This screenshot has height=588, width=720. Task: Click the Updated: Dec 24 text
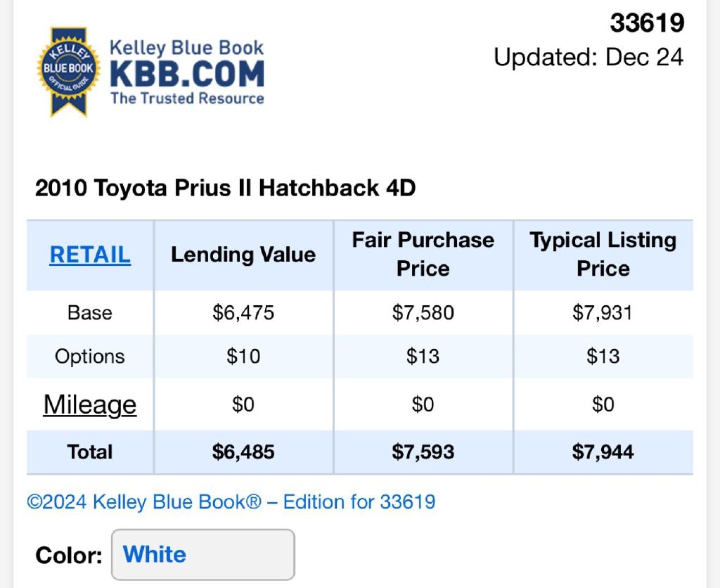[589, 58]
